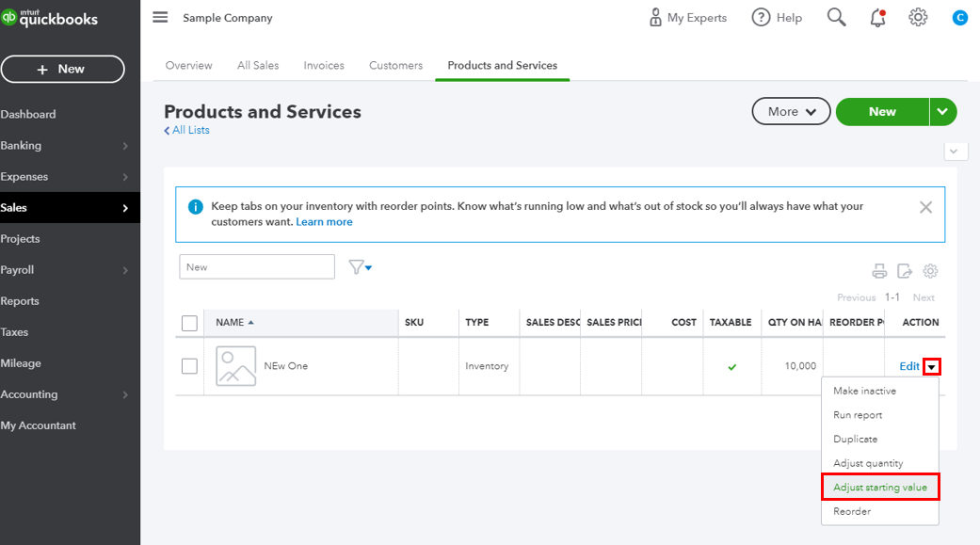The image size is (980, 545).
Task: Click the print list icon
Action: point(879,271)
